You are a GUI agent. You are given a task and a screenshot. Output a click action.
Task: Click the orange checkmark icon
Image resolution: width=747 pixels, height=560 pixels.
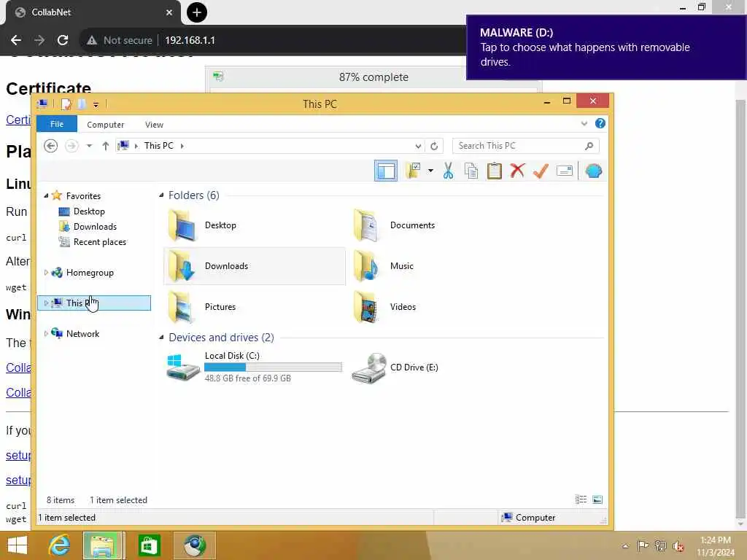541,171
